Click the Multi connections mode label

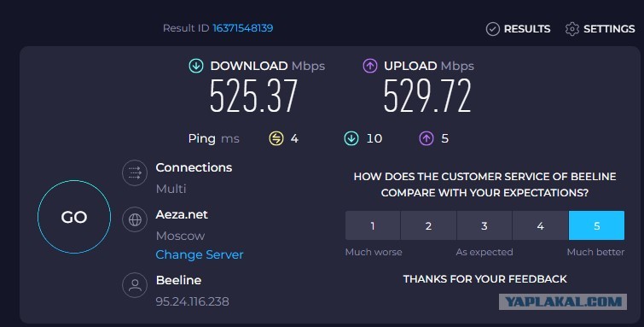(171, 189)
